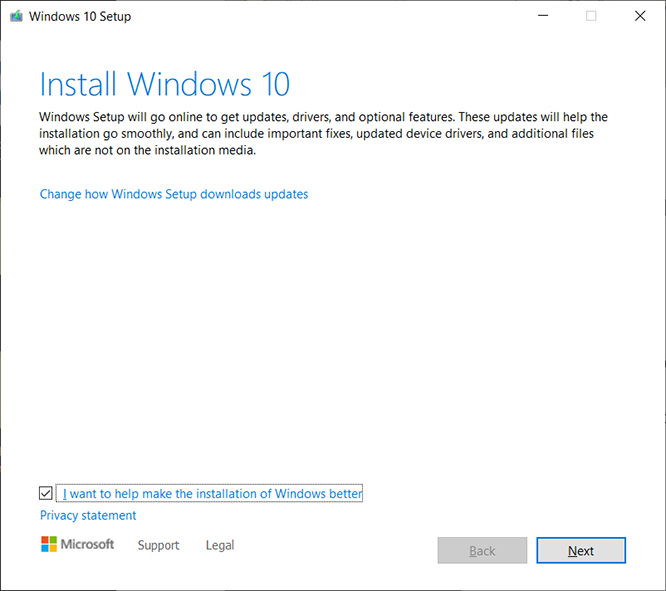The image size is (666, 591).
Task: Click the Next button
Action: click(x=581, y=551)
